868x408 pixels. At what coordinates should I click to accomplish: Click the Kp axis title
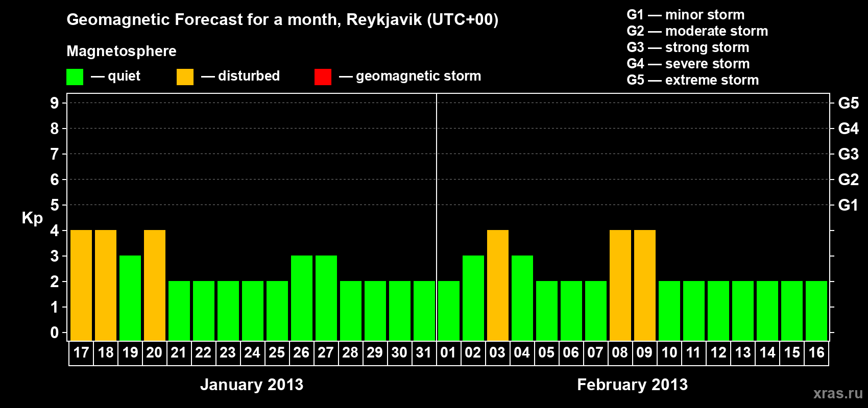[x=32, y=218]
